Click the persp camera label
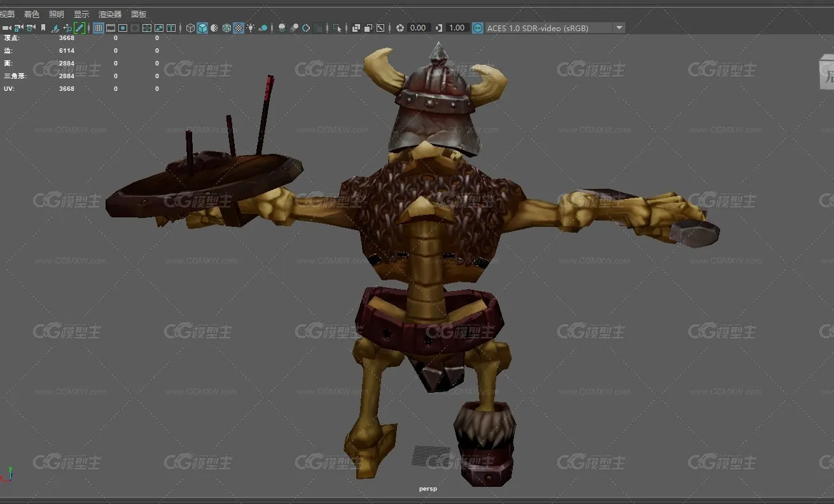Viewport: 834px width, 504px height. 428,489
